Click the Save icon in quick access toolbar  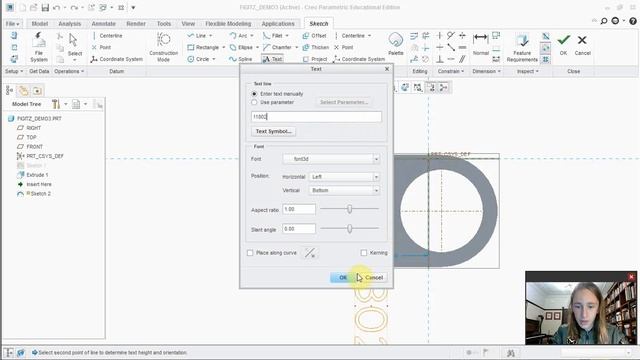pyautogui.click(x=45, y=7)
